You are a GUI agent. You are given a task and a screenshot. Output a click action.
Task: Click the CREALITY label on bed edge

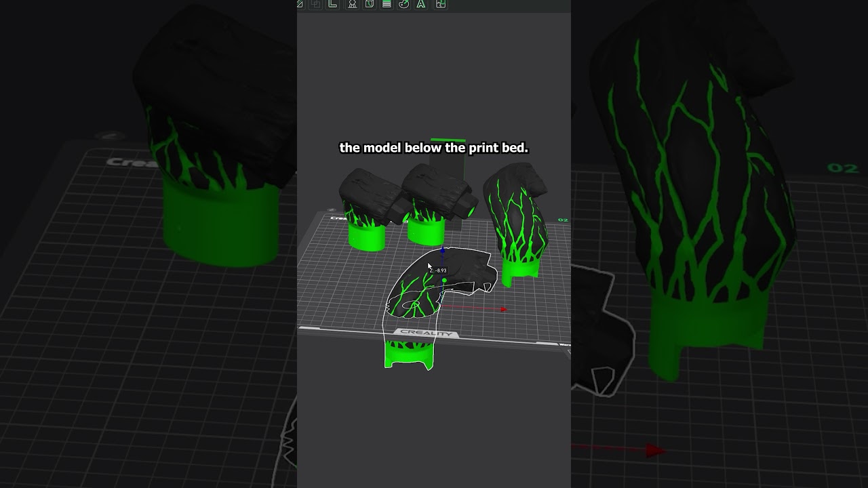click(425, 333)
